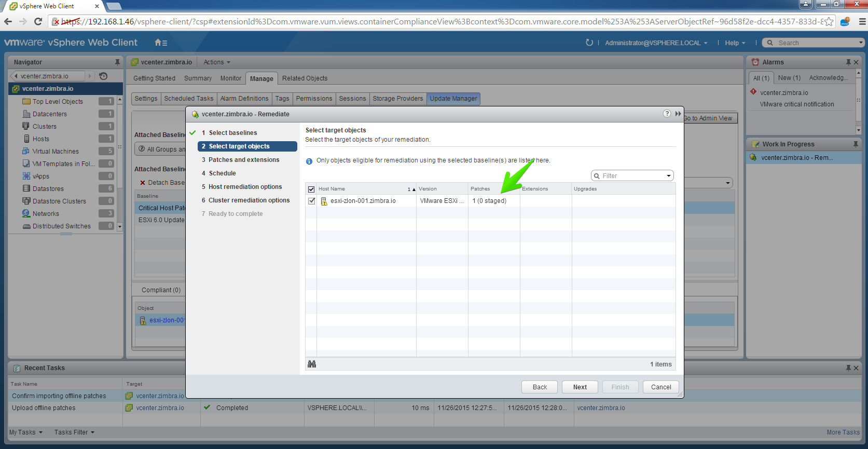Open the Actions dropdown menu
The height and width of the screenshot is (449, 868).
tap(217, 62)
